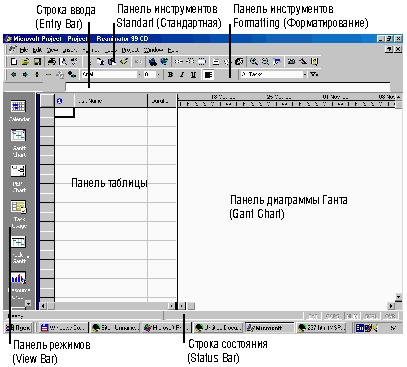Click the Task Name column header
Image resolution: width=407 pixels, height=367 pixels.
(x=110, y=101)
